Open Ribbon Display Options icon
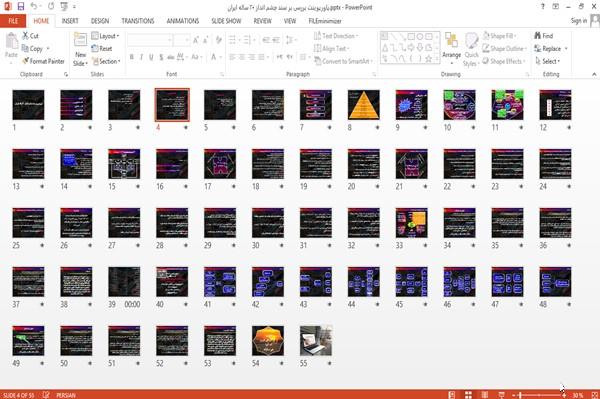The image size is (600, 399). click(x=555, y=7)
